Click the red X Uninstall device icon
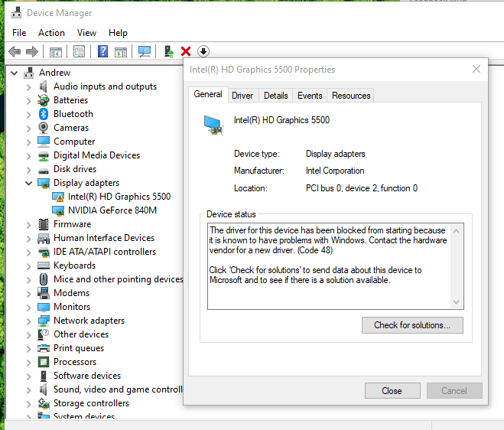 (186, 51)
